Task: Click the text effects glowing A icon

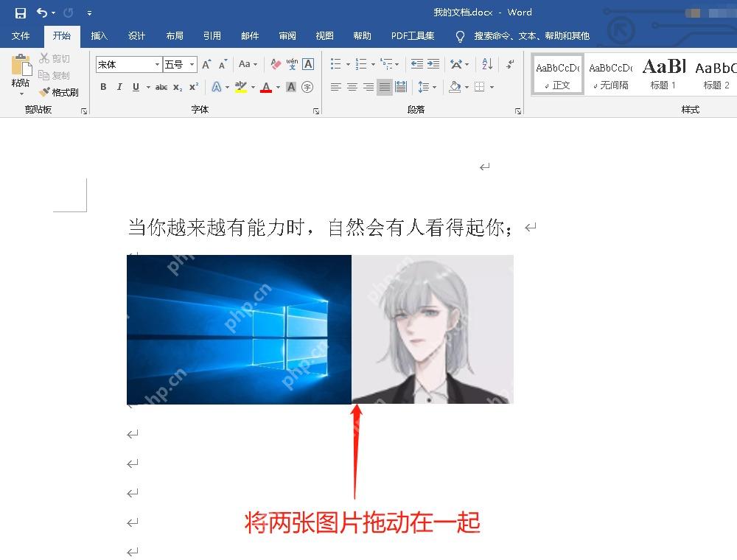Action: pos(216,87)
